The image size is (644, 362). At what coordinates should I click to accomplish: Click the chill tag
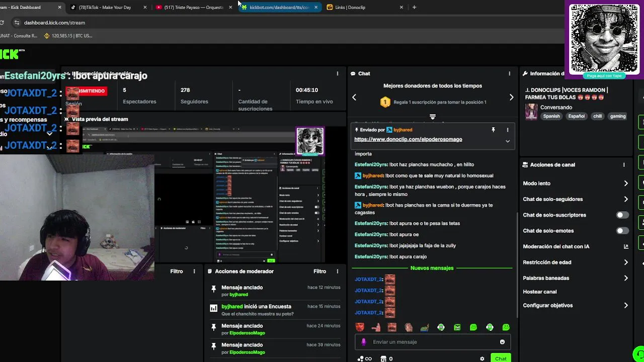(597, 116)
